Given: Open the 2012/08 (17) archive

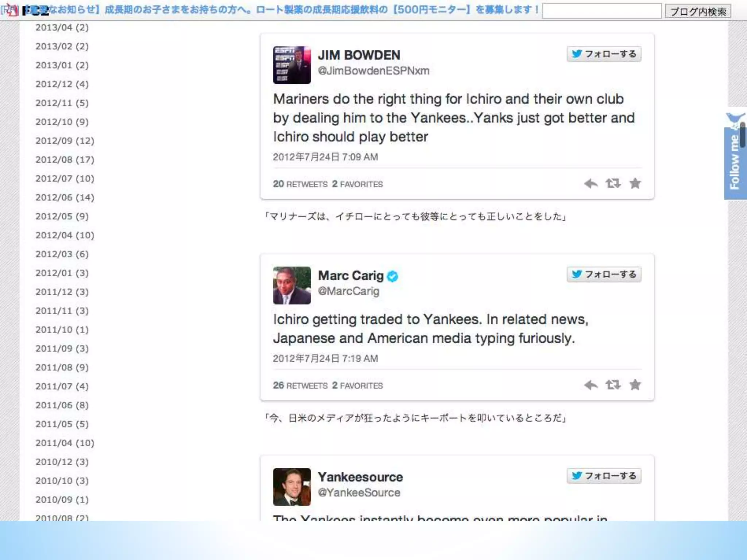Looking at the screenshot, I should [65, 159].
